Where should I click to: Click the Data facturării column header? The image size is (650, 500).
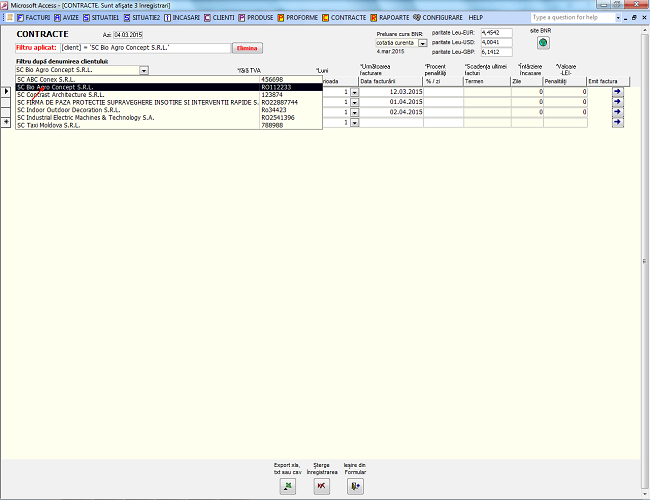pos(390,82)
